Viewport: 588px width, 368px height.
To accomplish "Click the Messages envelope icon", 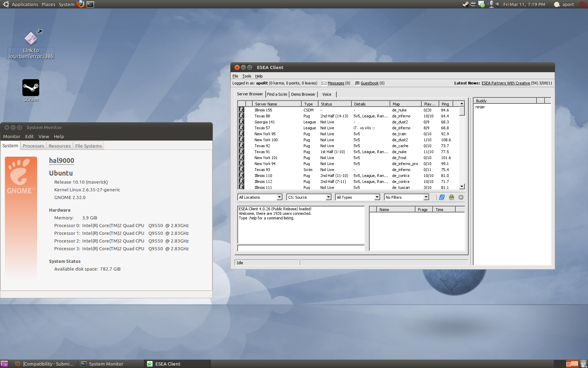I will tap(324, 83).
